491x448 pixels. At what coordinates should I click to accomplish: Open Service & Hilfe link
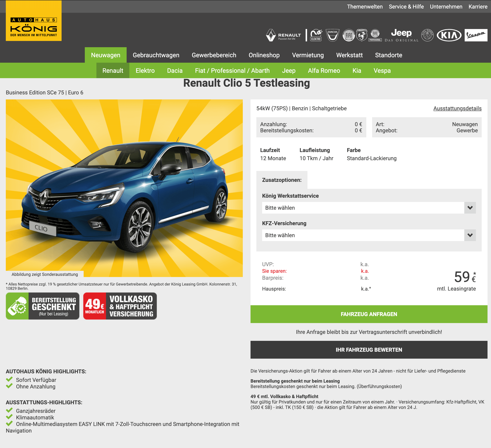406,7
